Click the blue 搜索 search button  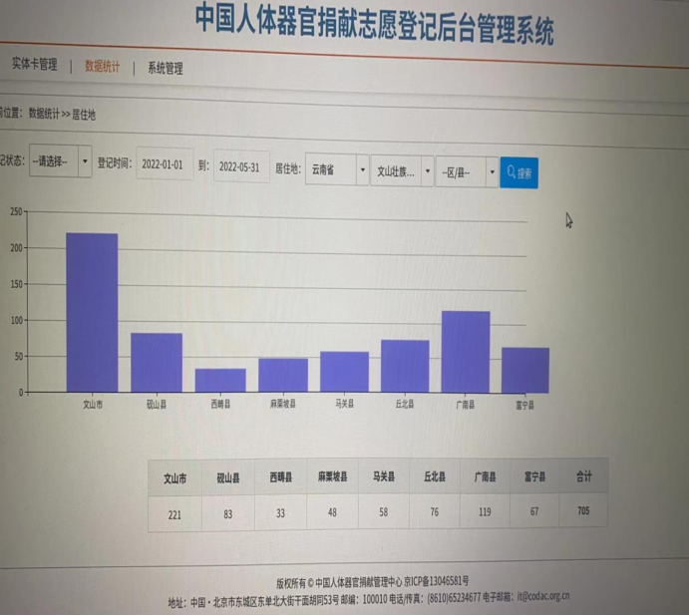coord(518,172)
